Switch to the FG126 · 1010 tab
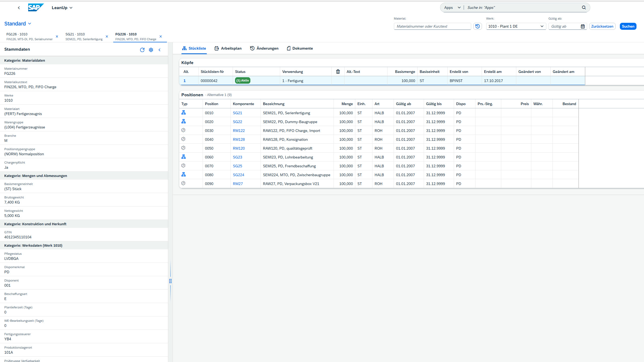Image resolution: width=644 pixels, height=362 pixels. pos(30,36)
